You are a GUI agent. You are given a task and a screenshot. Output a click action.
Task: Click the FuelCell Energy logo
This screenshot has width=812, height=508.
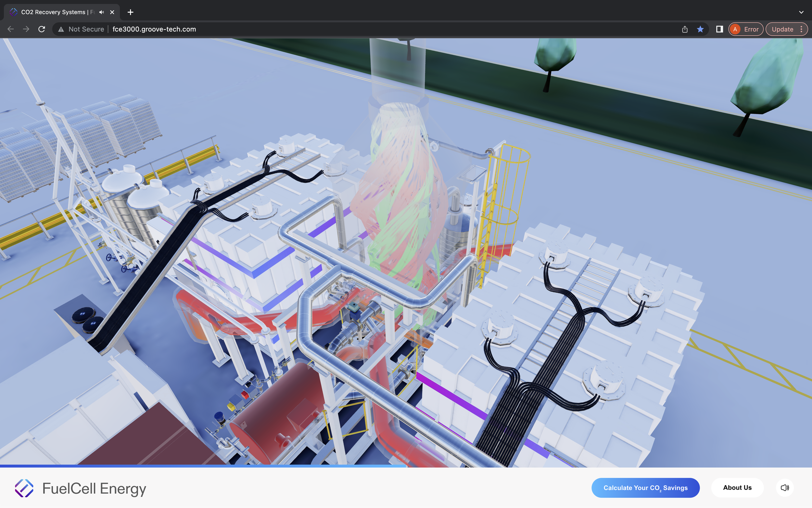(x=81, y=488)
